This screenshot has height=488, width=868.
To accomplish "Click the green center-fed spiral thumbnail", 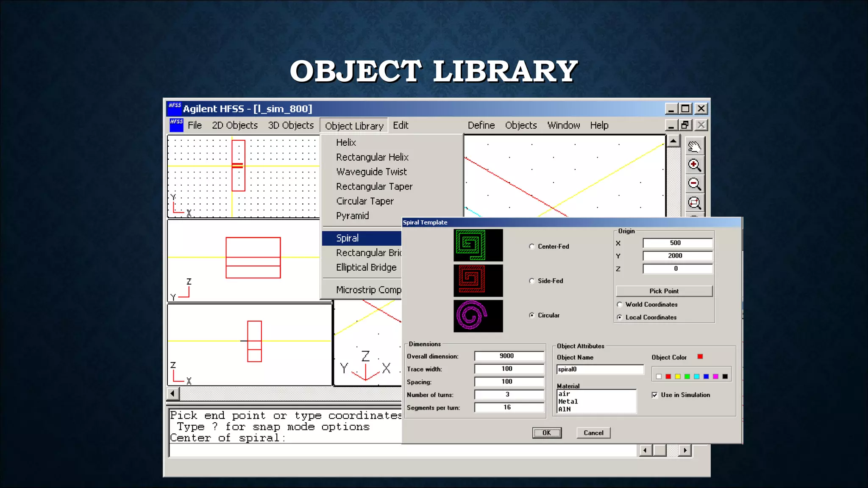I will click(x=478, y=245).
